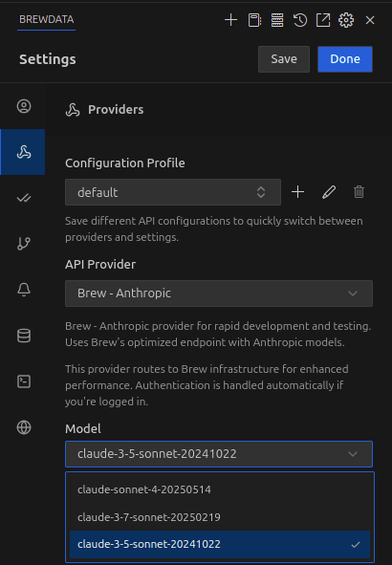Open the MCP servers icon in header
This screenshot has width=392, height=565.
[277, 20]
